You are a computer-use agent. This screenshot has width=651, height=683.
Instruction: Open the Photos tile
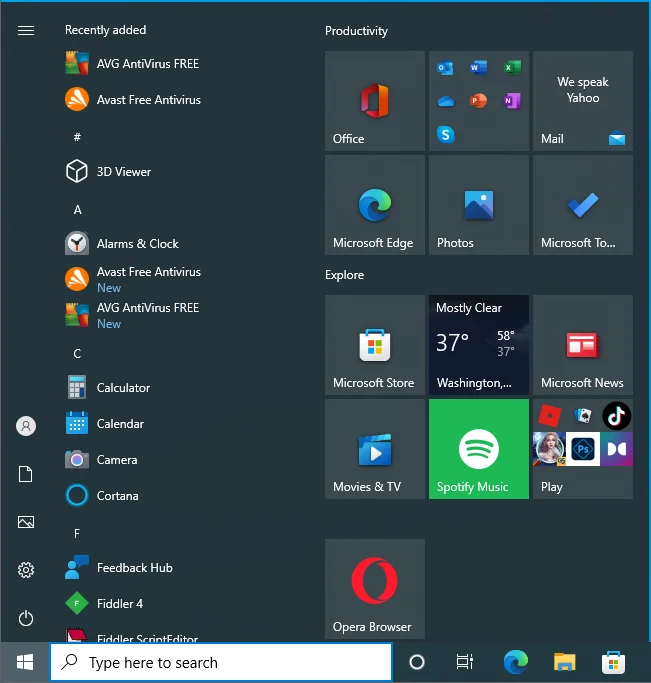pyautogui.click(x=479, y=205)
